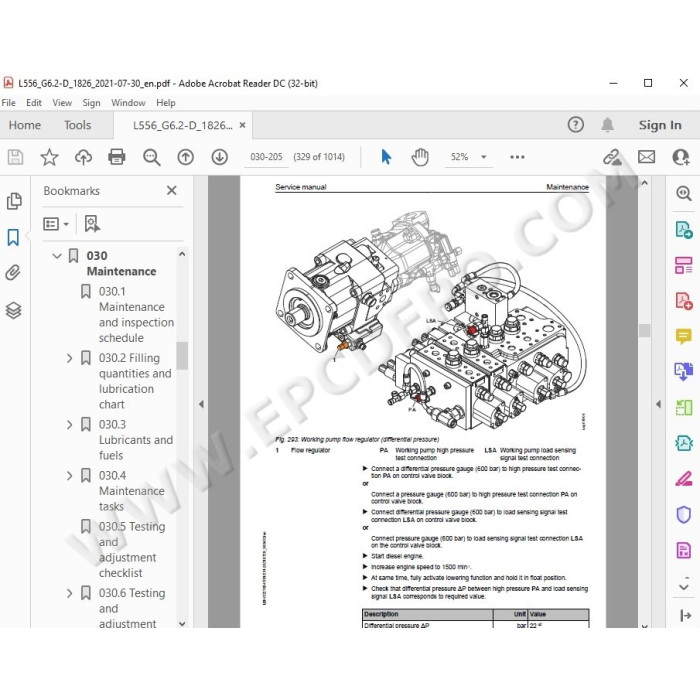Send file by email icon
This screenshot has height=700, width=700.
(x=646, y=157)
